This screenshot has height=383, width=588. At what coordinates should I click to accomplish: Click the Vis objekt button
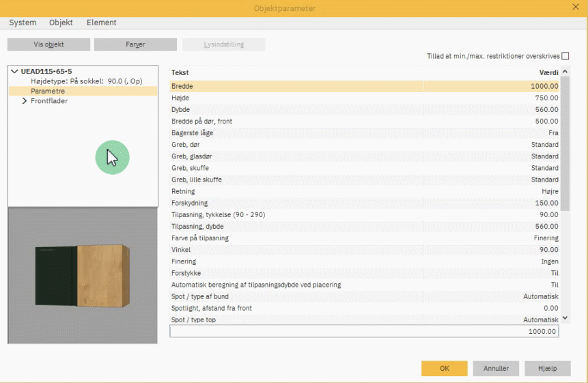pyautogui.click(x=48, y=44)
